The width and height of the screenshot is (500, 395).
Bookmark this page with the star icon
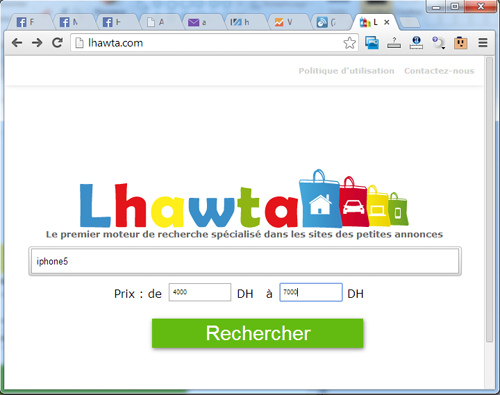349,43
